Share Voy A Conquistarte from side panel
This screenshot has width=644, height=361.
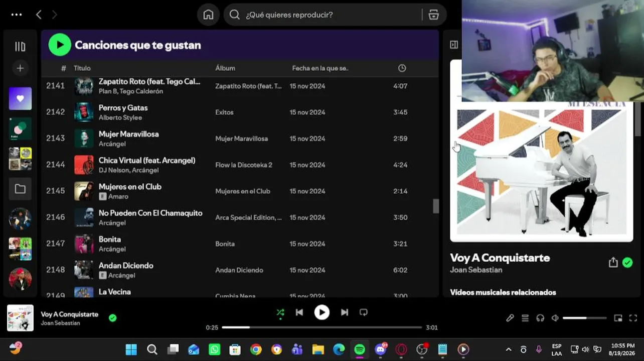pos(613,262)
